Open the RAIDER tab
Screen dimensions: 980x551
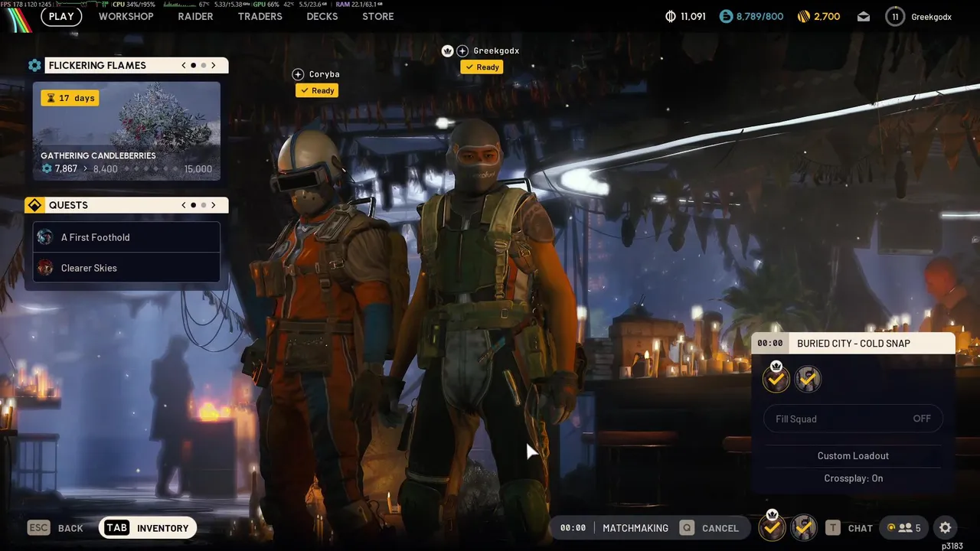click(195, 16)
